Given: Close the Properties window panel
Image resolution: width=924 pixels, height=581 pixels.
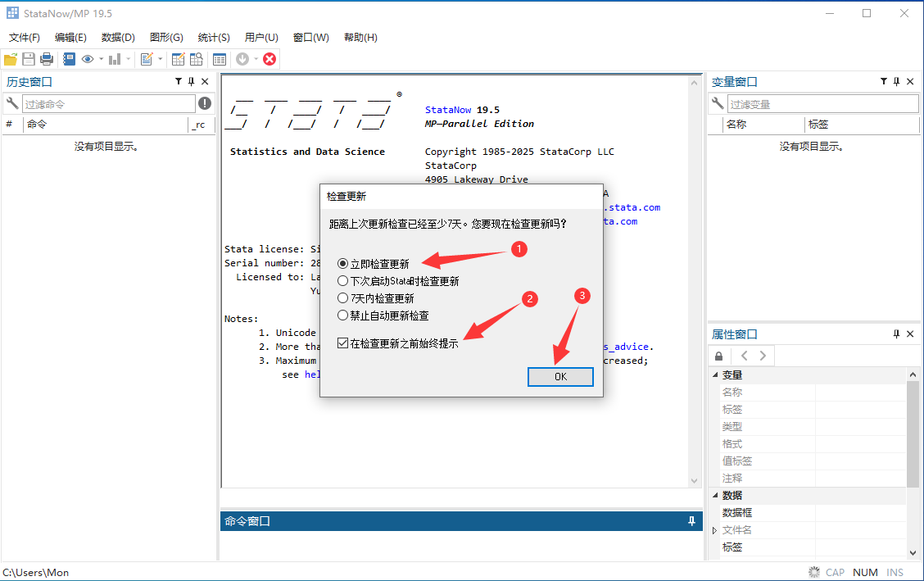Looking at the screenshot, I should pyautogui.click(x=910, y=334).
